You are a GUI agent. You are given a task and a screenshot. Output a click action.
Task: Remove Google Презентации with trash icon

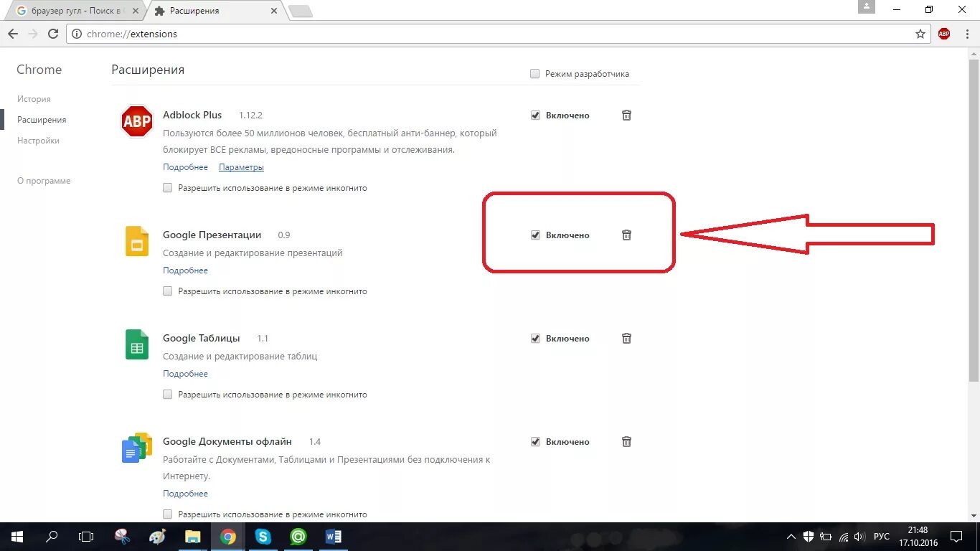click(626, 235)
